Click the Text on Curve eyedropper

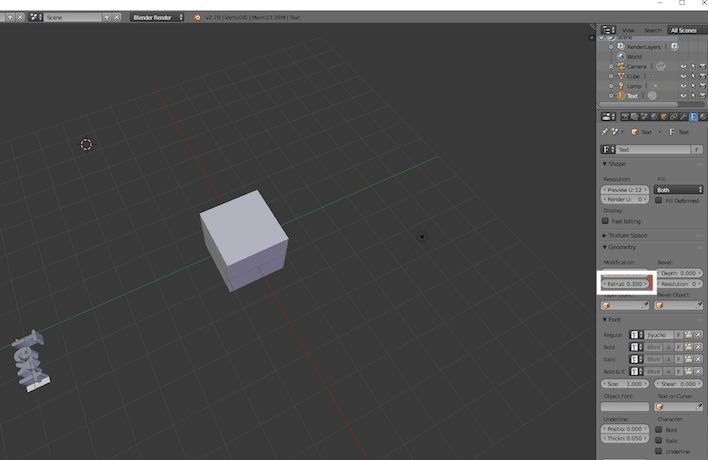pyautogui.click(x=699, y=407)
